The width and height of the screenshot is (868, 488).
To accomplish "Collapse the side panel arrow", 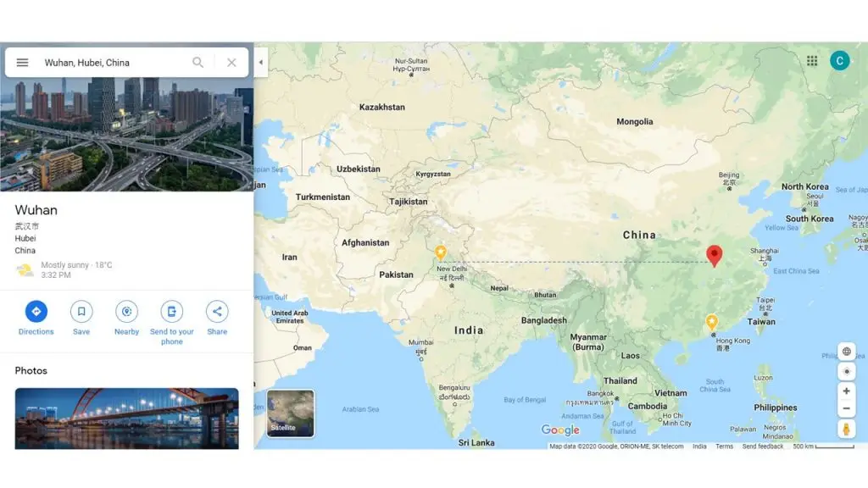I will pos(260,62).
